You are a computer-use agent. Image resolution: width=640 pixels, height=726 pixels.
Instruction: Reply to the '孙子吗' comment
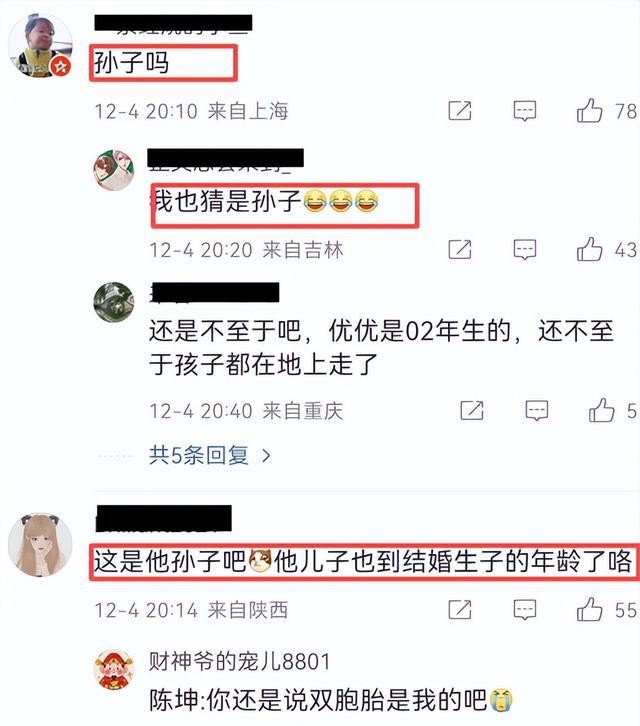(x=525, y=111)
